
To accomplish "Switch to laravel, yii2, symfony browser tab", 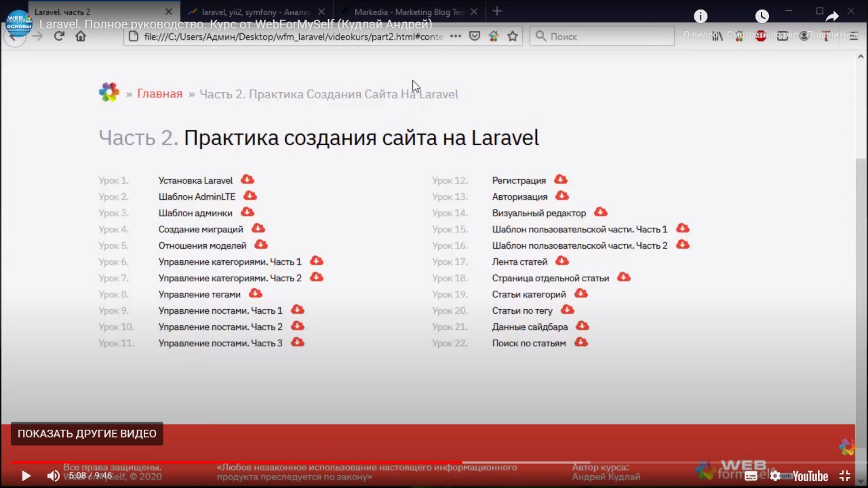I will (258, 12).
